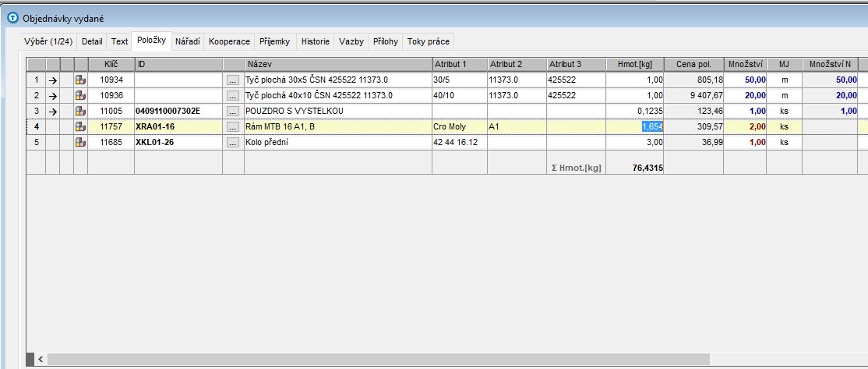Sort by the Hmot.[kg] column header

coord(635,64)
